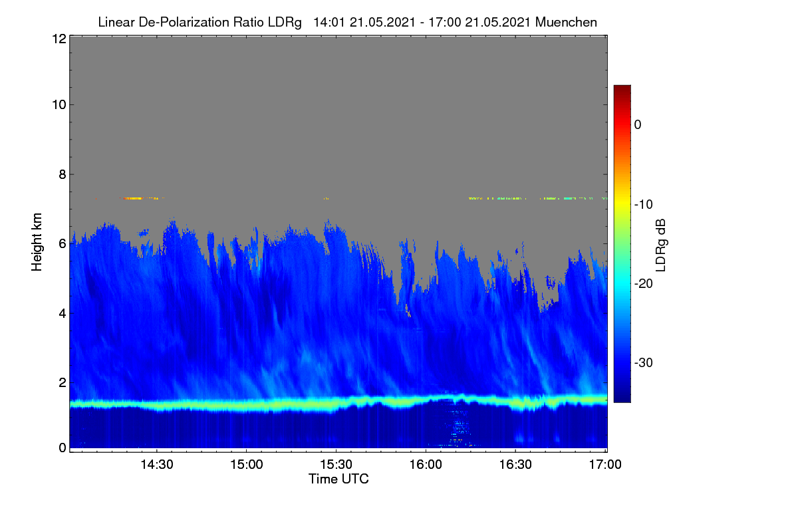Click the colorbar value 0

click(x=638, y=125)
